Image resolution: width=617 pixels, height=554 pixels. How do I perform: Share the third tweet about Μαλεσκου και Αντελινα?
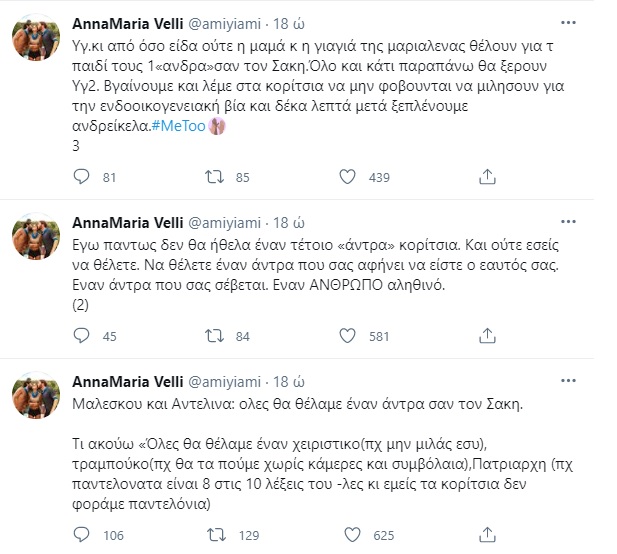(487, 535)
